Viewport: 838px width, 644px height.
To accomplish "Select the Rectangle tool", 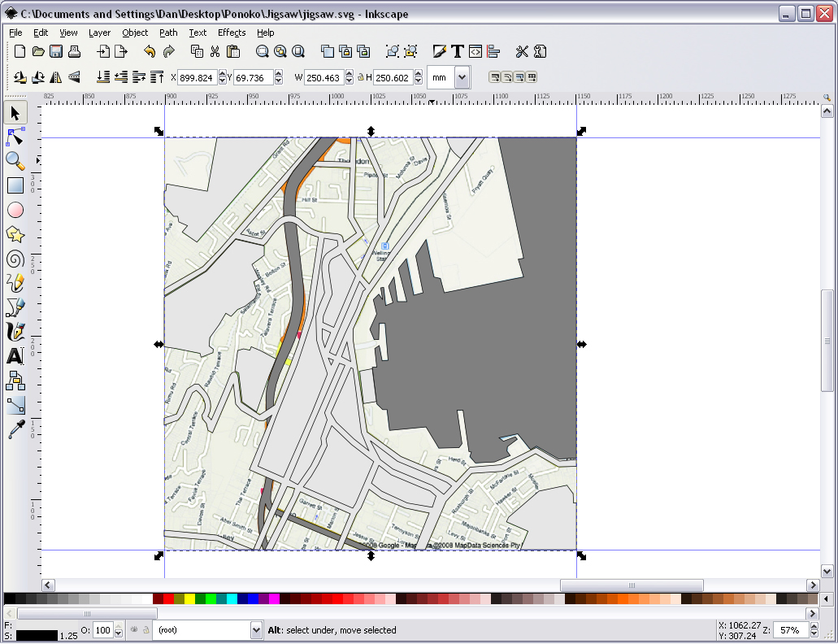I will (15, 185).
